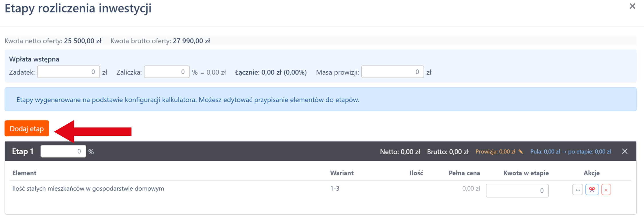Viewport: 644px width, 218px height.
Task: Focus the Etap 1 percentage input
Action: tap(63, 151)
